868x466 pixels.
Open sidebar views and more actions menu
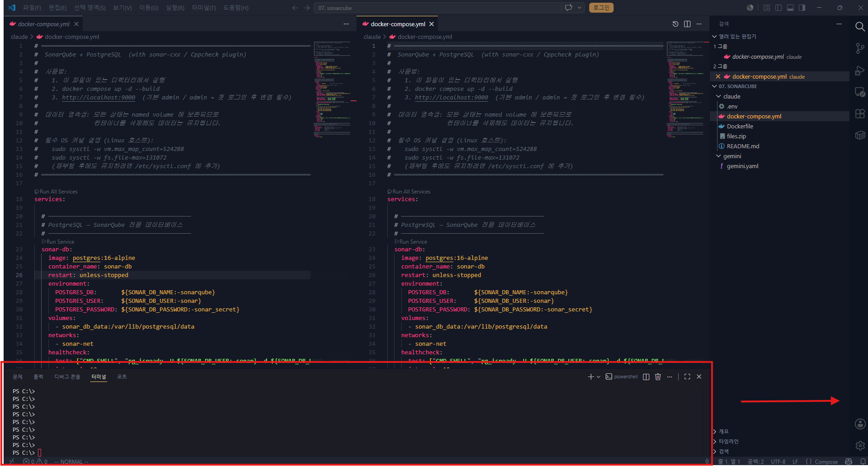tap(839, 24)
